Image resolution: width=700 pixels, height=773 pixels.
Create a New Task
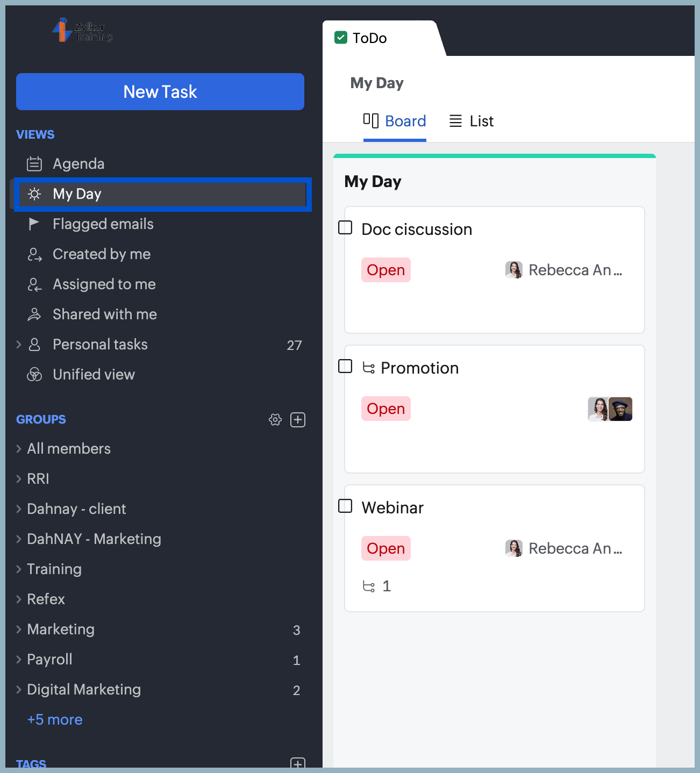pos(160,92)
